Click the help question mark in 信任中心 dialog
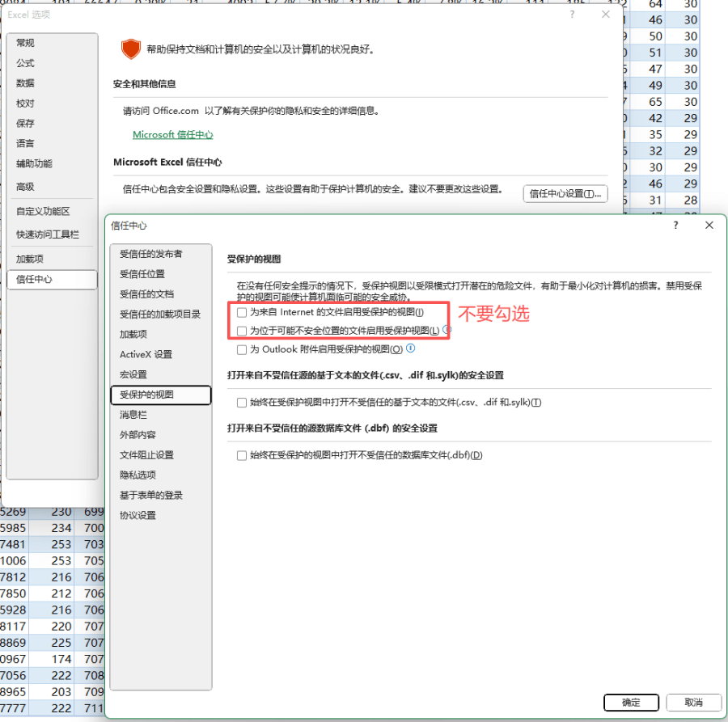 pyautogui.click(x=675, y=226)
